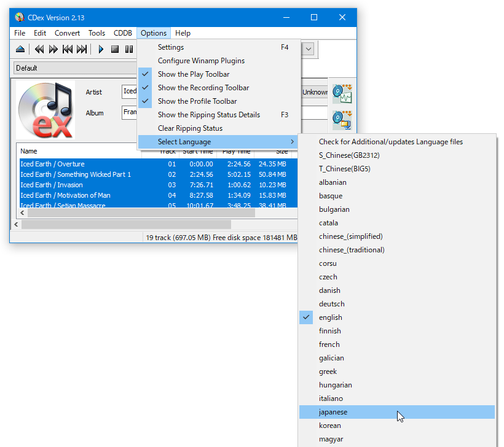Viewport: 504px width, 447px height.
Task: Skip to next track icon
Action: pyautogui.click(x=82, y=49)
